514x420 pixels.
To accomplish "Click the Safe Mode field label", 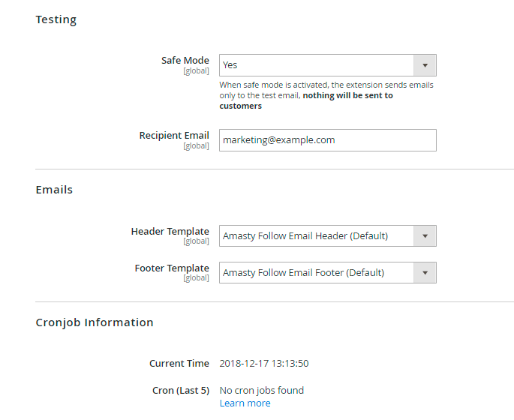I will coord(185,61).
